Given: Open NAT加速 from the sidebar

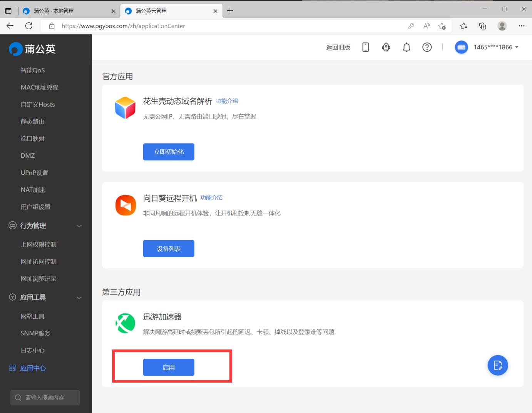Looking at the screenshot, I should [32, 189].
